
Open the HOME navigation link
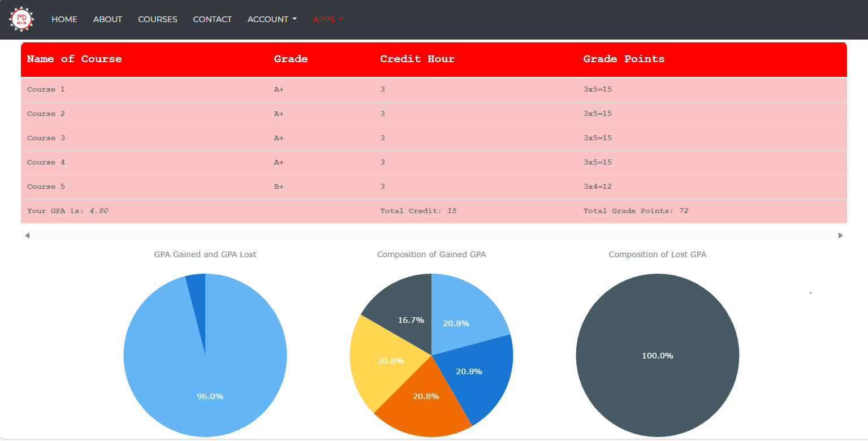pyautogui.click(x=64, y=19)
